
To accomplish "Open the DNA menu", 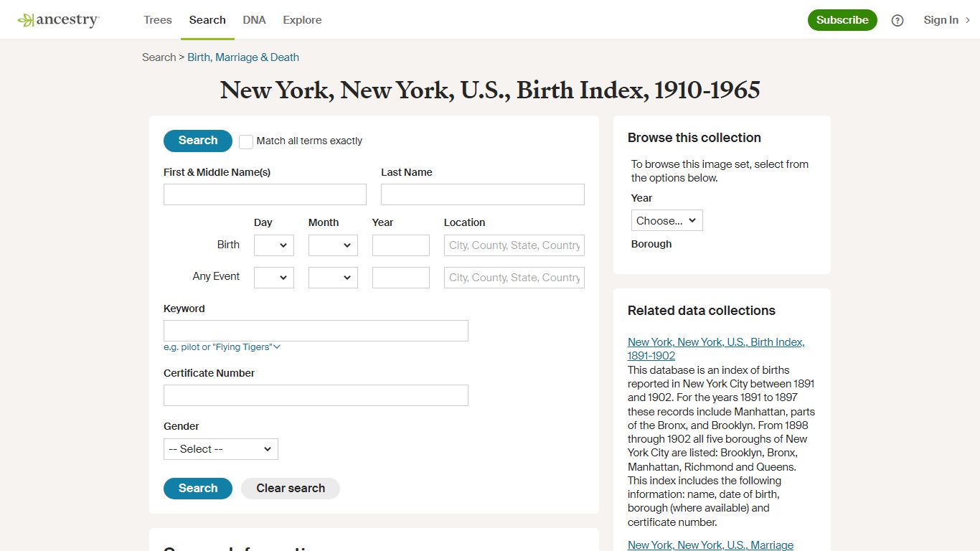I will [254, 20].
